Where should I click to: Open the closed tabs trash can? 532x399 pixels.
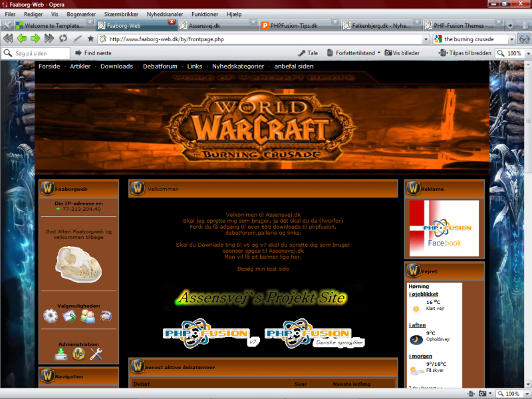[525, 25]
